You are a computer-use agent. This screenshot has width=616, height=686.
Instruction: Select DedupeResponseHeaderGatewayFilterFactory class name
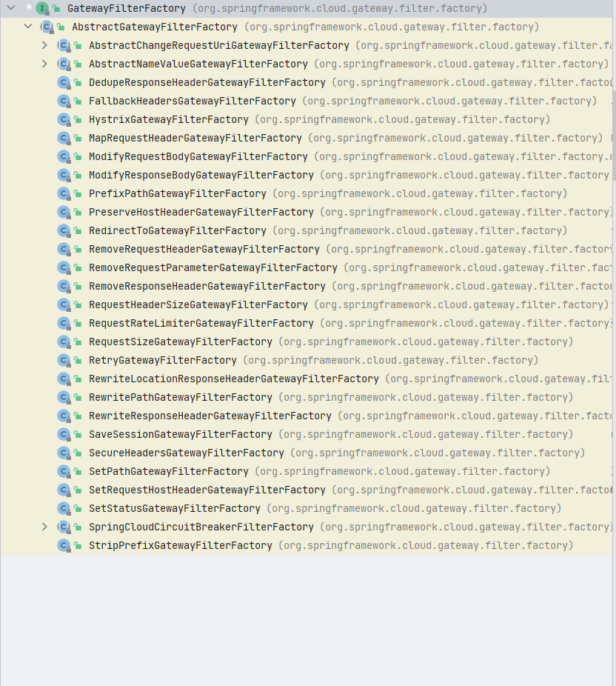[207, 82]
